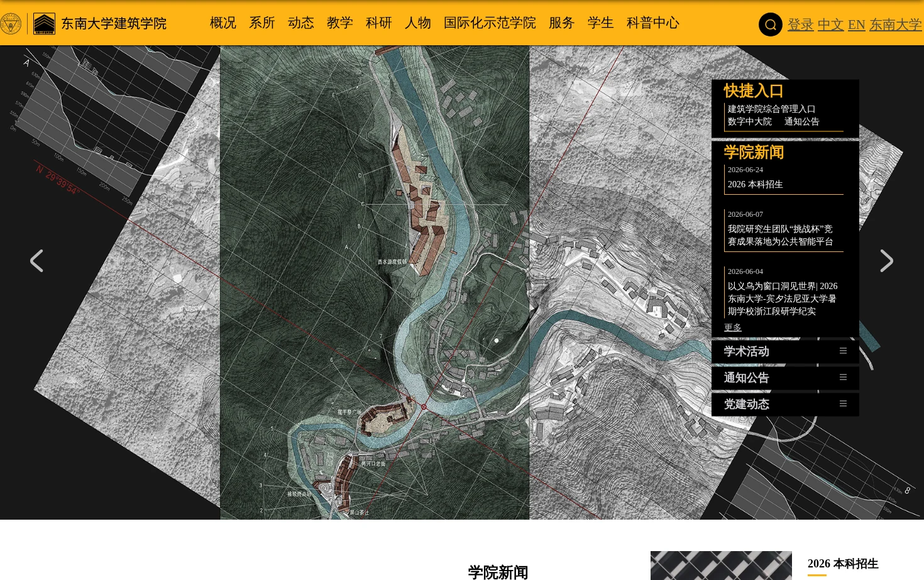The width and height of the screenshot is (924, 580).
Task: Open the 动态 menu
Action: 301,23
